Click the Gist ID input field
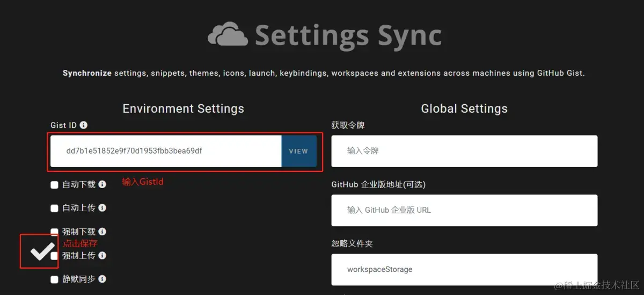This screenshot has width=644, height=295. point(166,151)
